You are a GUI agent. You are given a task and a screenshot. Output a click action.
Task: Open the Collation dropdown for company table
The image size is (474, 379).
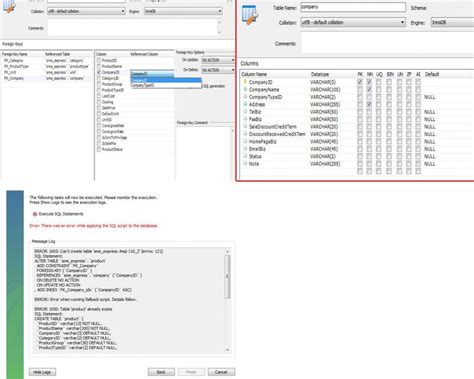pos(353,22)
